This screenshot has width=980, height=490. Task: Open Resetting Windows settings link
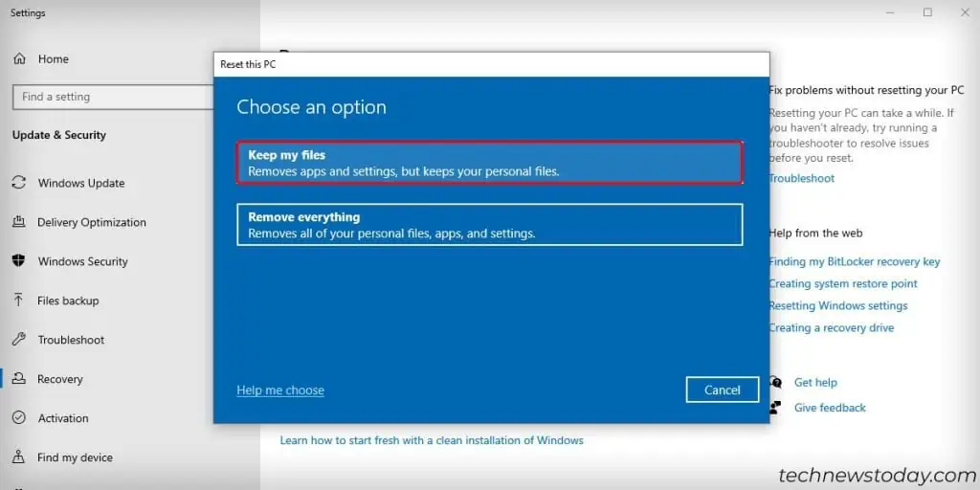838,305
